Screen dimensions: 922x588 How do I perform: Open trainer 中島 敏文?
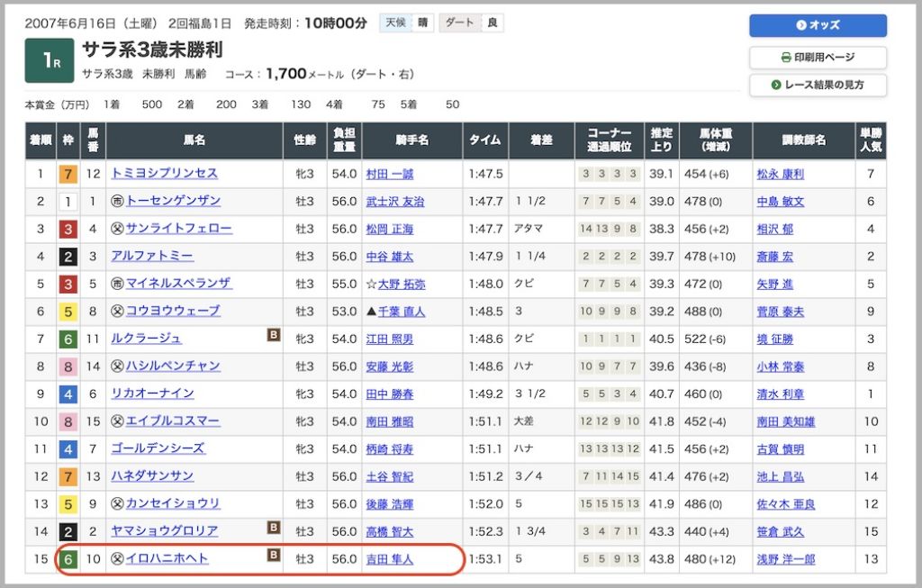(781, 202)
